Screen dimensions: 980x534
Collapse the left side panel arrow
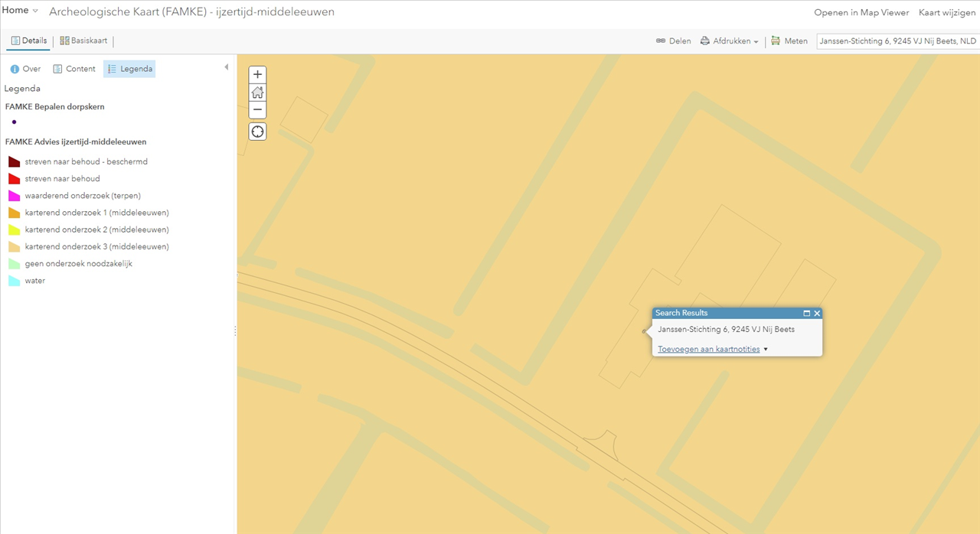pyautogui.click(x=226, y=67)
